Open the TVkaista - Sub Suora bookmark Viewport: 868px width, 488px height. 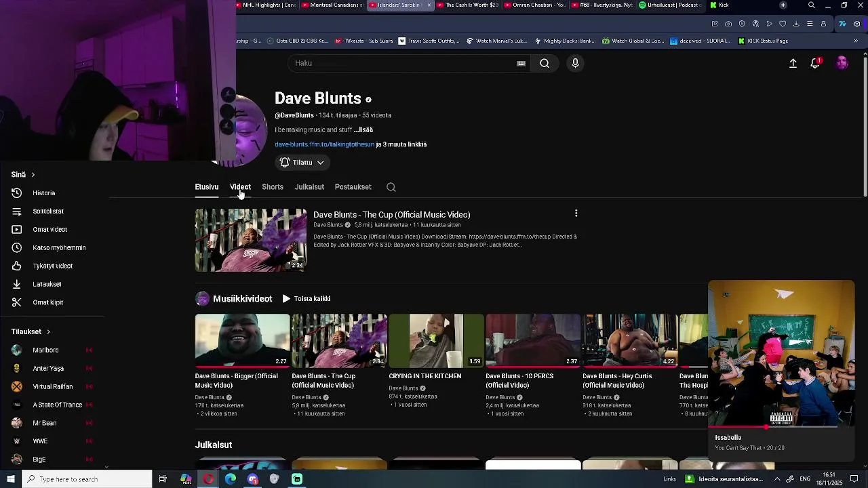[363, 41]
